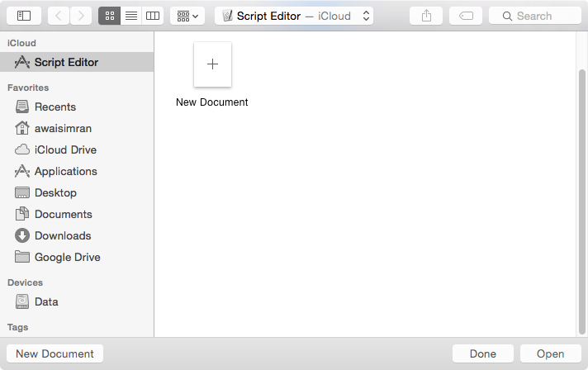Click the Done button
The width and height of the screenshot is (588, 370).
[x=482, y=353]
